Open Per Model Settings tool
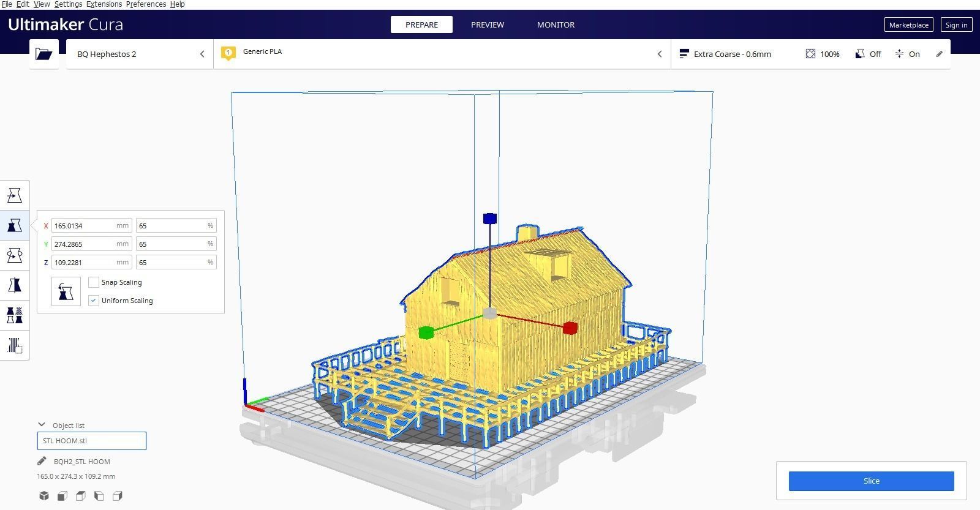This screenshot has height=510, width=980. point(15,315)
